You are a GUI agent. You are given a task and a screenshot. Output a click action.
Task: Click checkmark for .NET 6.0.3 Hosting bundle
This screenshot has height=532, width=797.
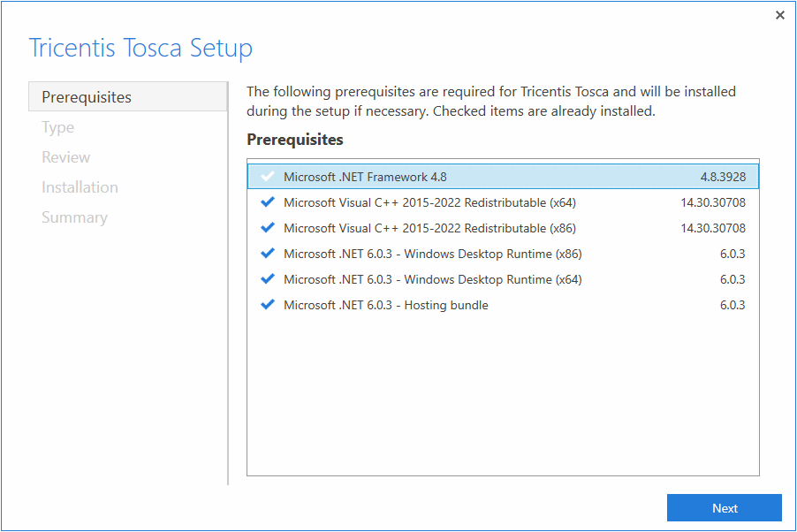point(268,305)
